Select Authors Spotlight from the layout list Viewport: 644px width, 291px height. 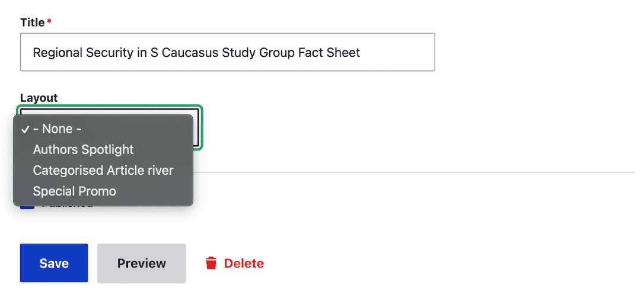click(x=83, y=150)
